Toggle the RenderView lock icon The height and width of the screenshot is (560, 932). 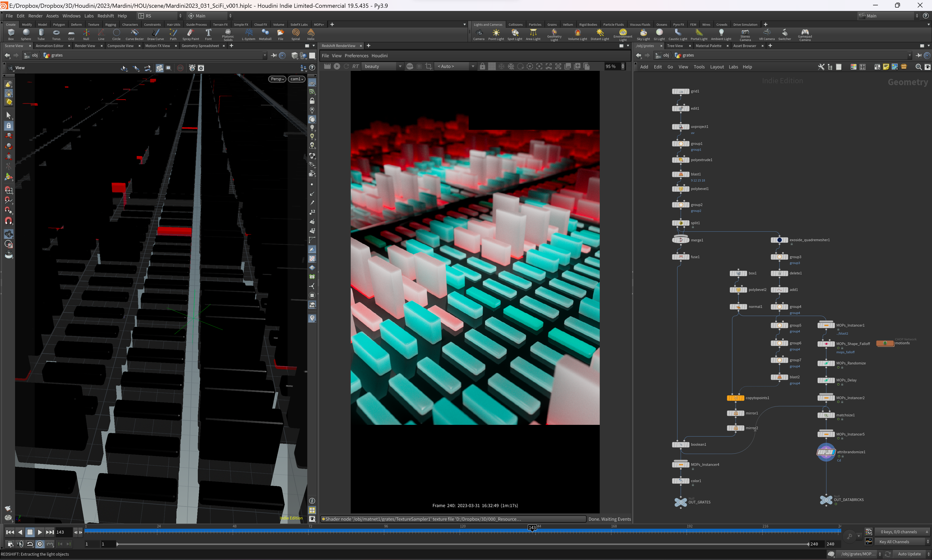[x=483, y=66]
